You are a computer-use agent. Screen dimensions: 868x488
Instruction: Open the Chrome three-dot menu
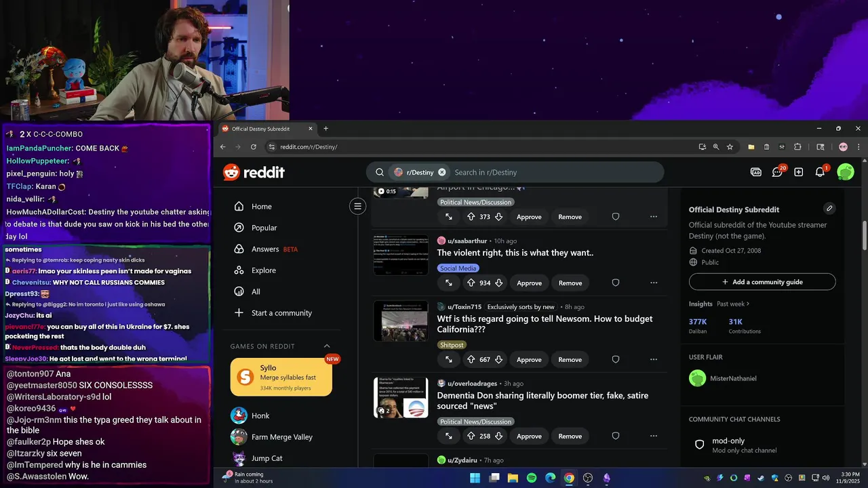pyautogui.click(x=859, y=146)
